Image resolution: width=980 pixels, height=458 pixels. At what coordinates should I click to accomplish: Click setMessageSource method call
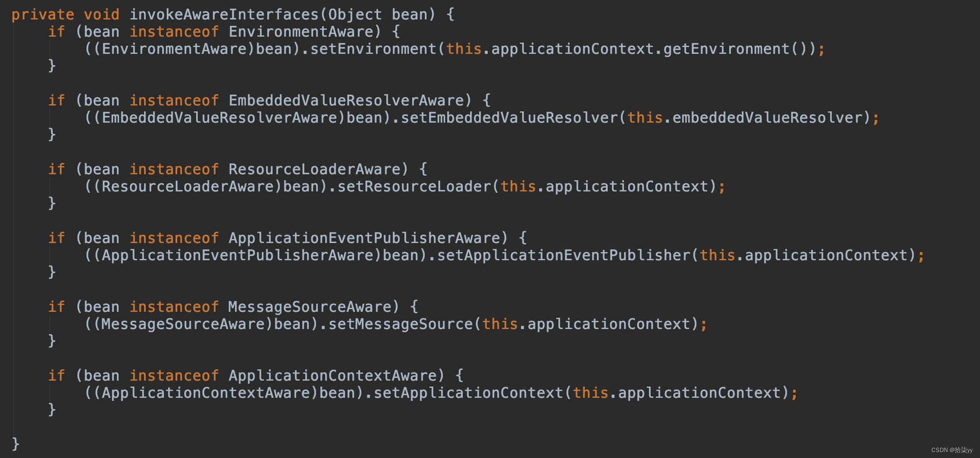401,324
